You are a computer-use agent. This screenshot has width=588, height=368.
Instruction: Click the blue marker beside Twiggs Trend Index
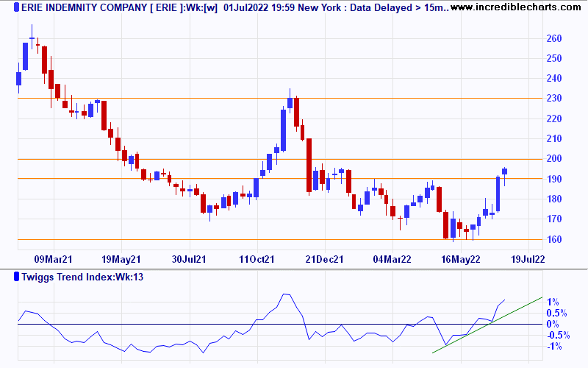pos(16,277)
